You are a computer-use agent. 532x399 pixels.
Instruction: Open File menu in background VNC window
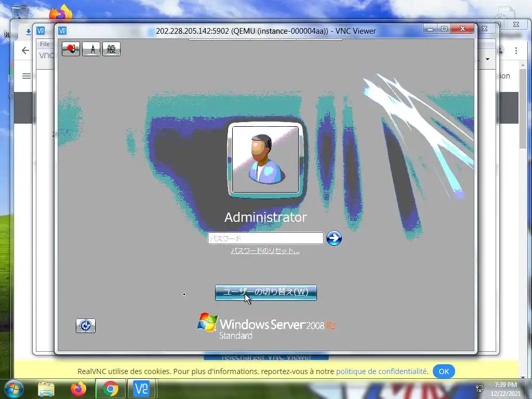[x=45, y=44]
